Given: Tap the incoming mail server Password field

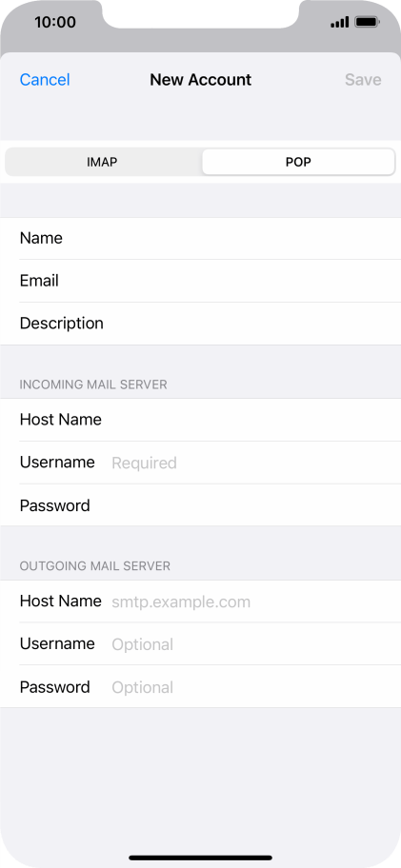Looking at the screenshot, I should (x=200, y=505).
